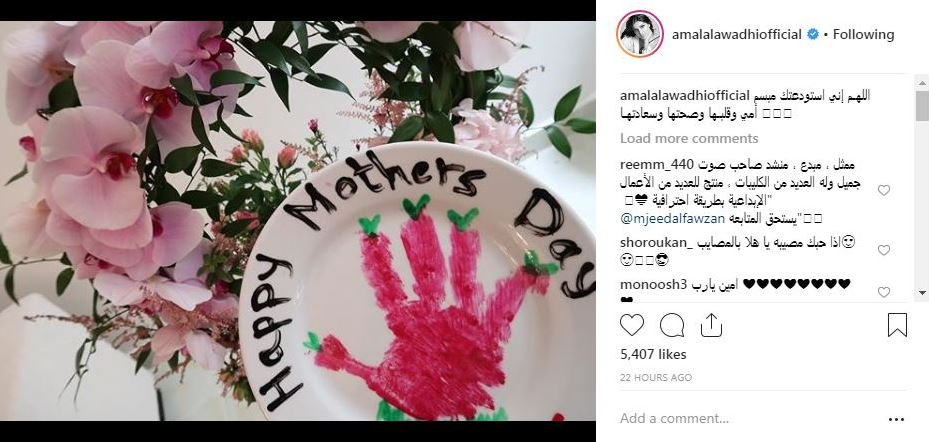Save the post with the bookmark icon
The image size is (929, 442).
pyautogui.click(x=897, y=325)
